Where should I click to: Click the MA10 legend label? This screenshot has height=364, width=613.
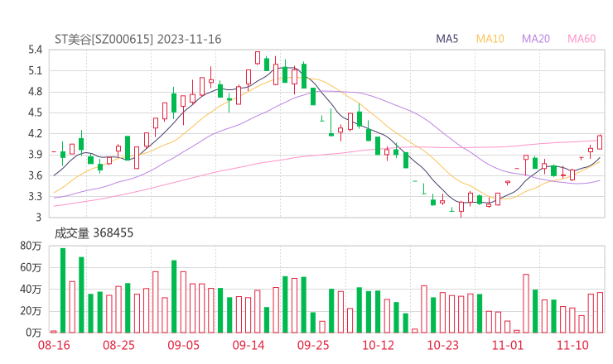click(x=490, y=39)
